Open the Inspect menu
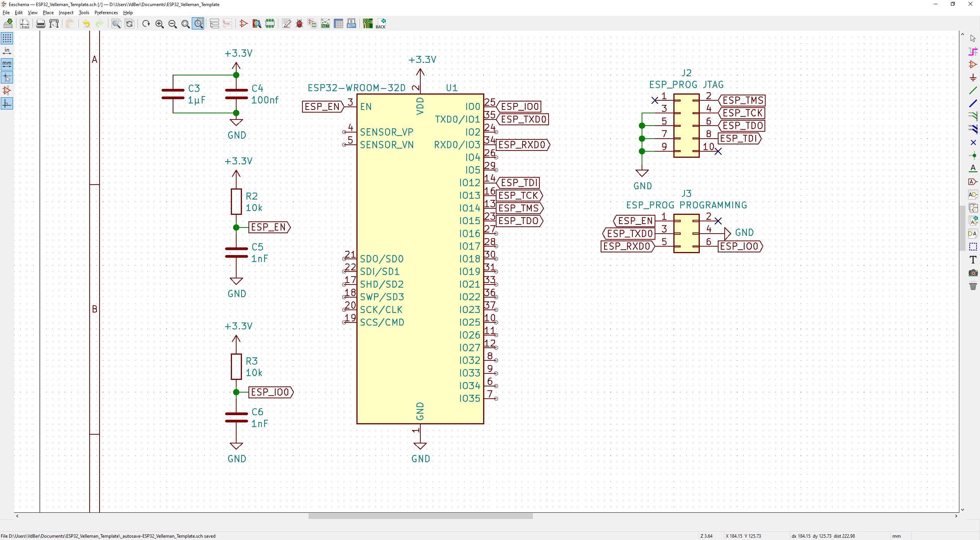The image size is (980, 540). (x=66, y=13)
